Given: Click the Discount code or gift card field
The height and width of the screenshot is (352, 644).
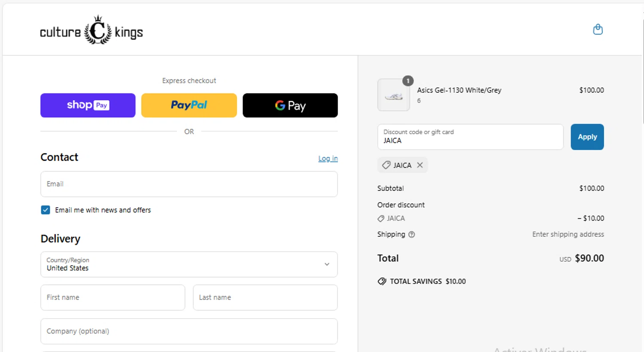Looking at the screenshot, I should 471,137.
